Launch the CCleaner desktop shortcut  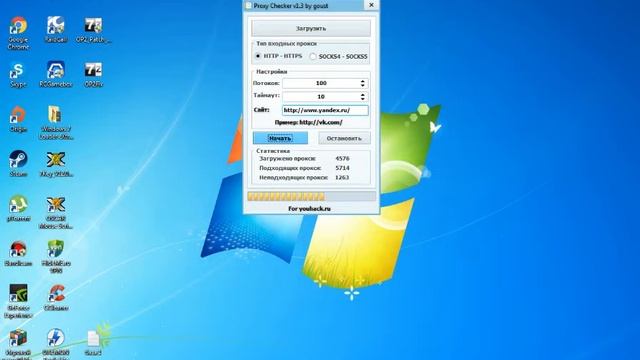[56, 294]
